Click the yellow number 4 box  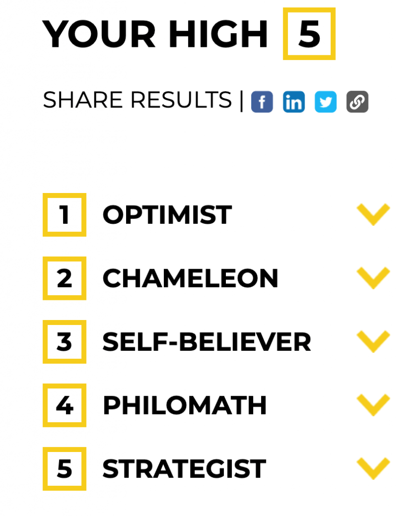point(65,406)
